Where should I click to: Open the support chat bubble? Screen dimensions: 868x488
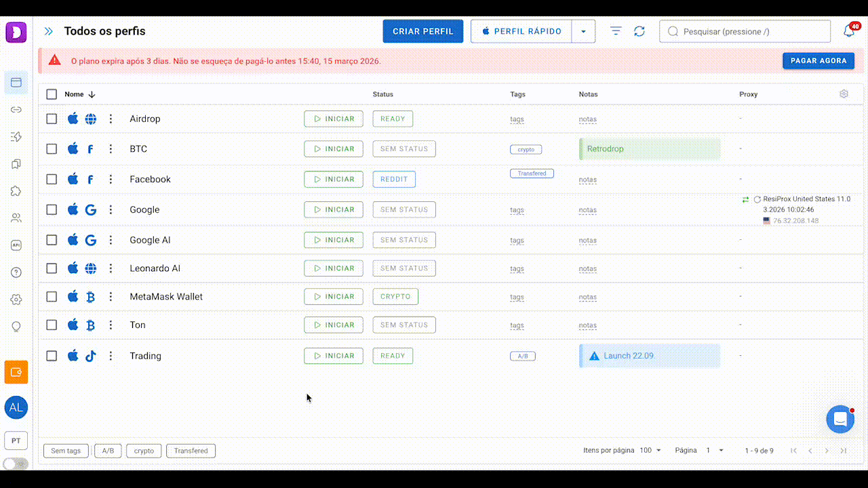click(840, 420)
